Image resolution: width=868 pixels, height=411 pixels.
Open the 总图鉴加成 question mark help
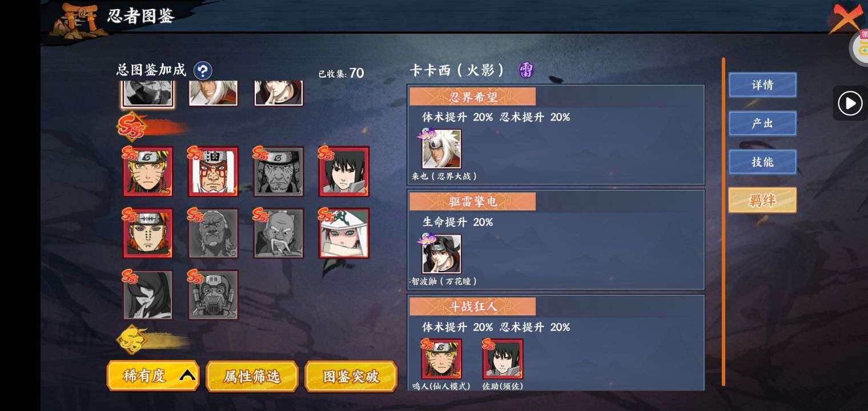tap(203, 71)
